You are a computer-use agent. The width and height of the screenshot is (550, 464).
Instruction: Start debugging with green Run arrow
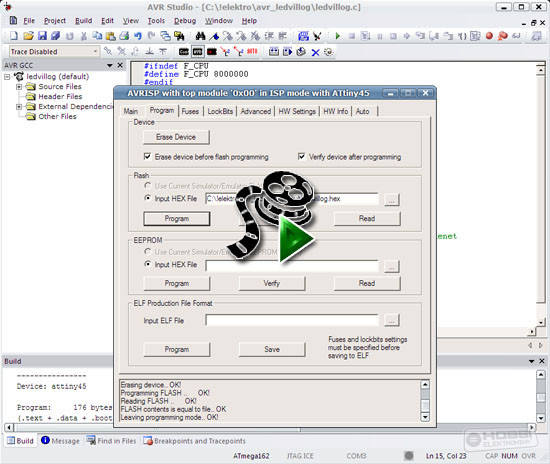click(337, 36)
